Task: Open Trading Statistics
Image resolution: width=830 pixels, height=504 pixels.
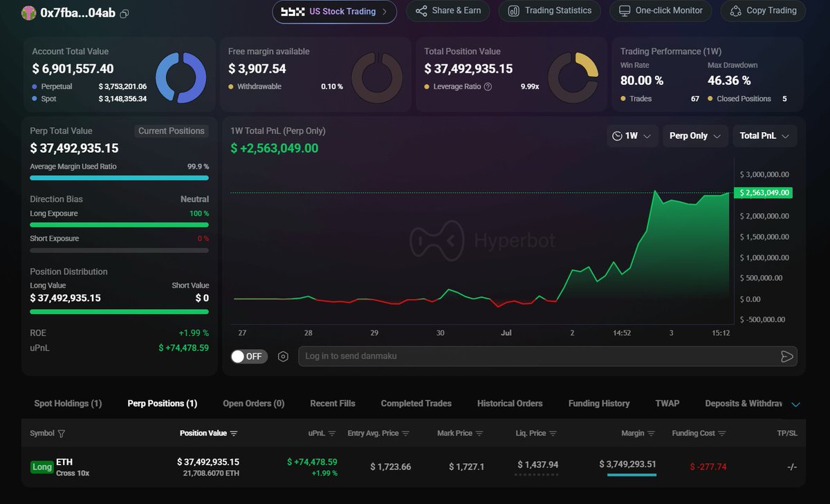Action: coord(550,11)
